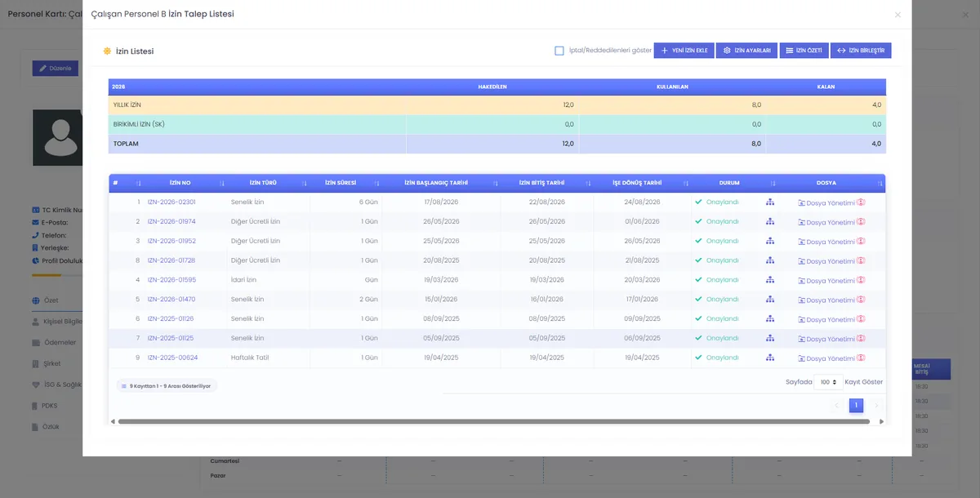Open approval hierarchy icon for IZN-2026-01974
Screen dimensions: 980x498
(x=769, y=221)
